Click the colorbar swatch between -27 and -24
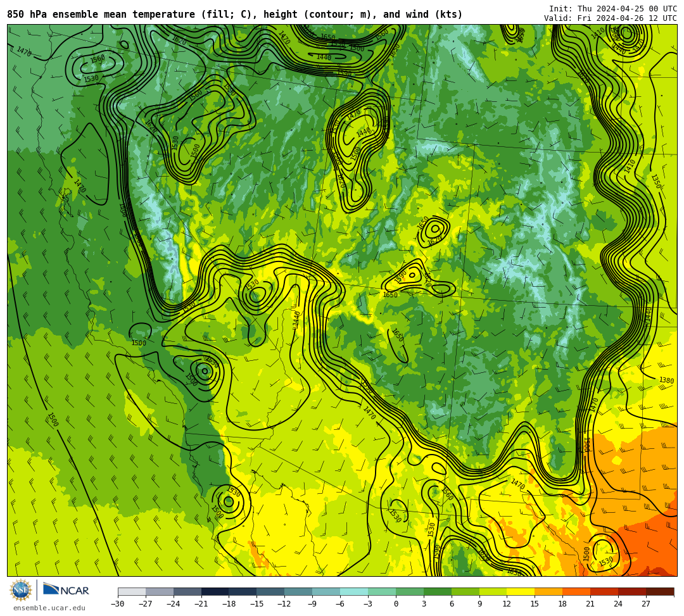This screenshot has width=684, height=616. [160, 591]
